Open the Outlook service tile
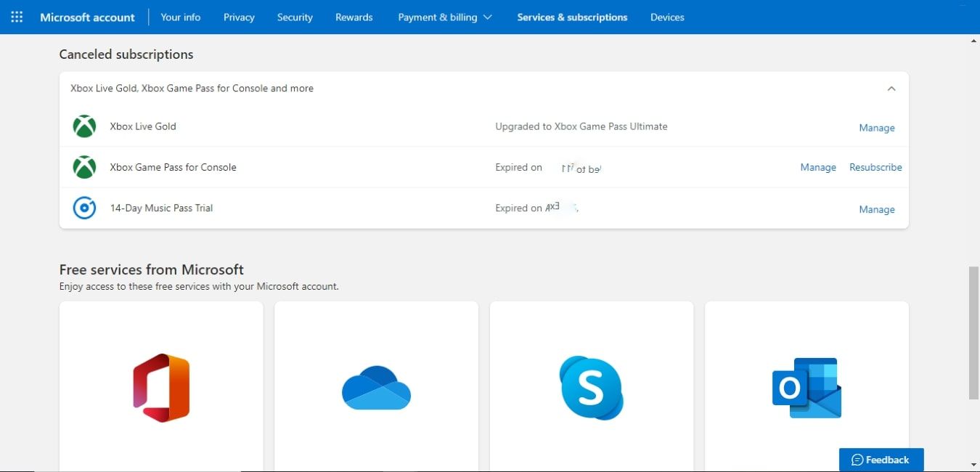Viewport: 980px width, 472px height. (x=807, y=387)
